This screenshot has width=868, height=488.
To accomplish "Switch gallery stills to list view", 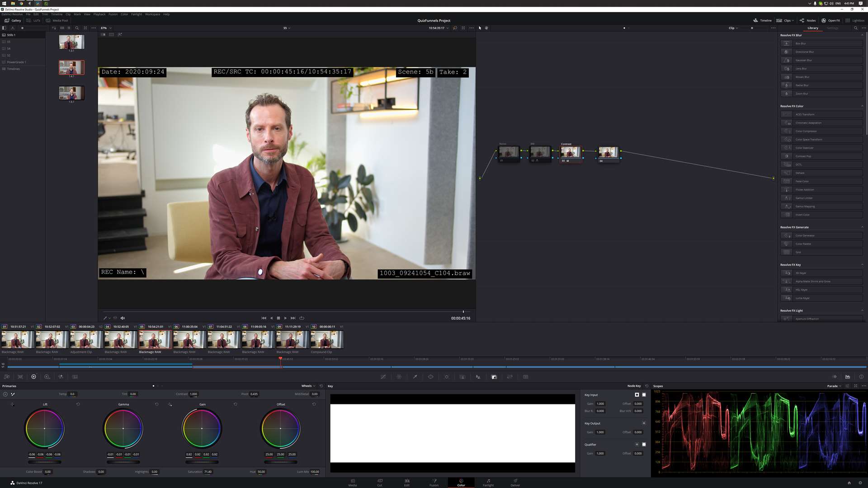I will [69, 28].
